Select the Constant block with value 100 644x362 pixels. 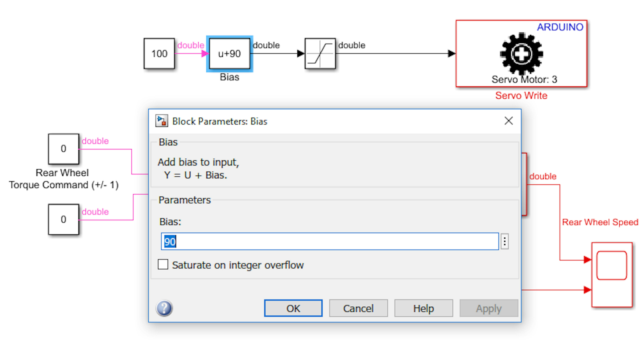click(x=159, y=53)
